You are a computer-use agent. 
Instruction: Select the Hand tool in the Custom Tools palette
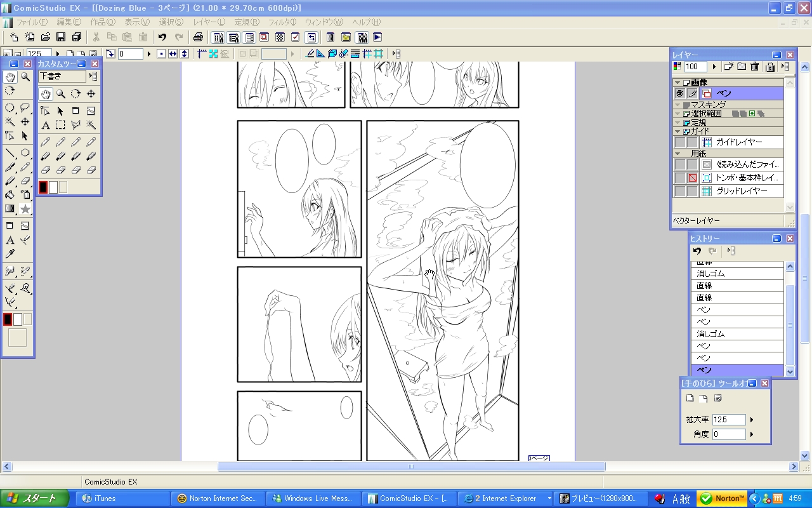click(x=46, y=94)
